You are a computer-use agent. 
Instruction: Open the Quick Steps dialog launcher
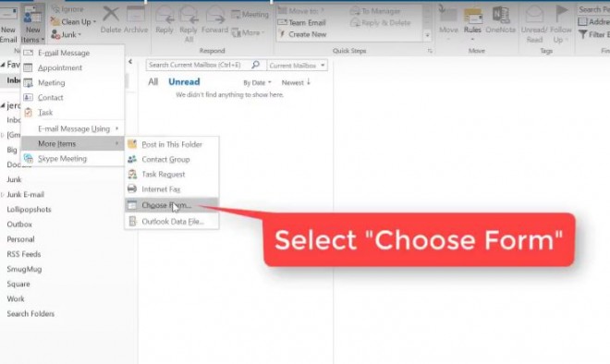pos(430,51)
